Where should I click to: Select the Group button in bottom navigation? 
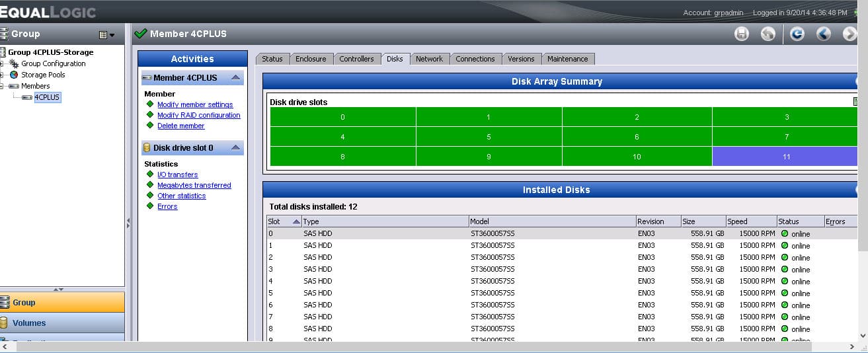coord(62,302)
